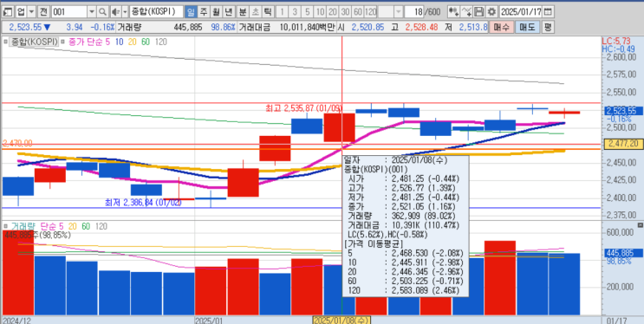Screen dimensions: 644x324
Task: Click orange 20 average legend in volume panel
Action: [x=73, y=226]
